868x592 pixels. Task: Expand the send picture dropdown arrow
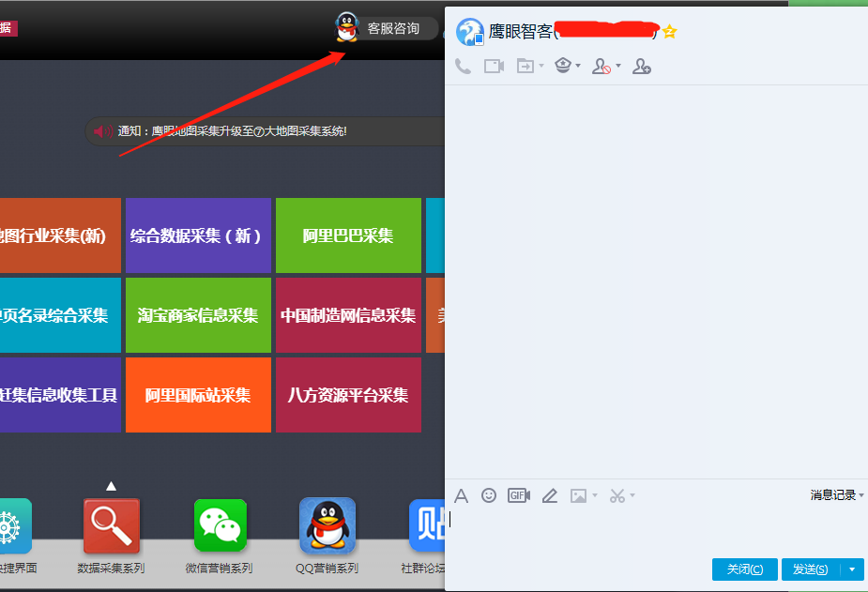click(595, 496)
